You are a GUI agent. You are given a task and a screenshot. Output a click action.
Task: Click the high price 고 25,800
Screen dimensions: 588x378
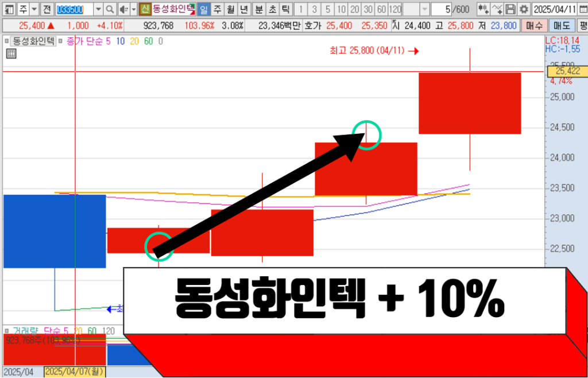click(x=462, y=26)
